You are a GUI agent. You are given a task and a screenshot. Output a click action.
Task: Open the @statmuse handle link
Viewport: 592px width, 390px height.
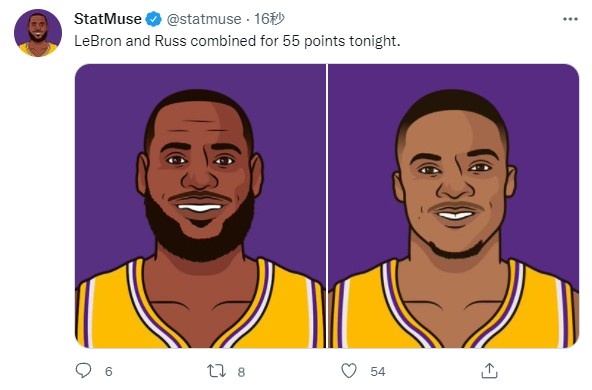(204, 19)
